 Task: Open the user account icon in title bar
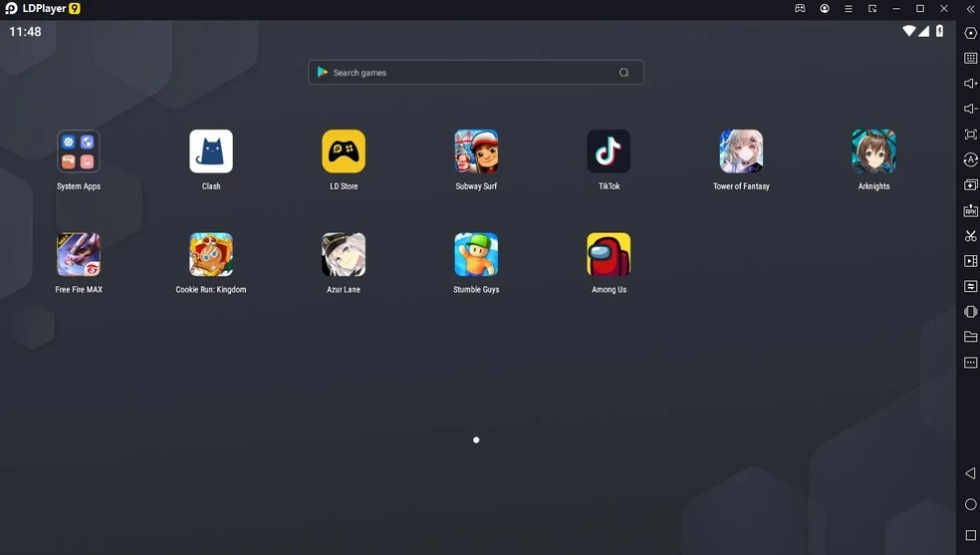pos(825,8)
